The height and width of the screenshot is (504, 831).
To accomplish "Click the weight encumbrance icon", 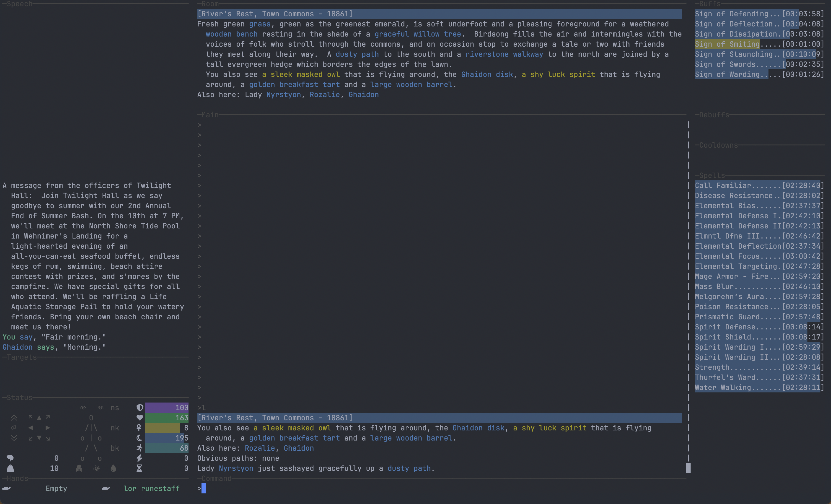I will (x=10, y=468).
